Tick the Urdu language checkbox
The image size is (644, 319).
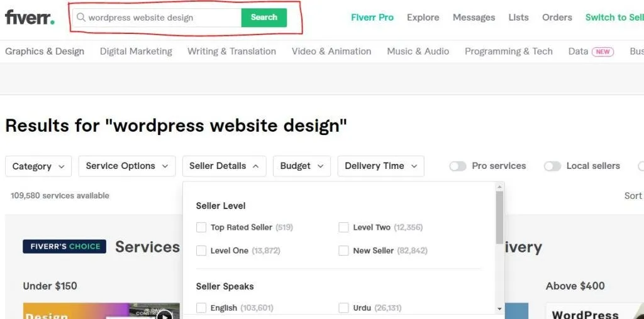(344, 308)
